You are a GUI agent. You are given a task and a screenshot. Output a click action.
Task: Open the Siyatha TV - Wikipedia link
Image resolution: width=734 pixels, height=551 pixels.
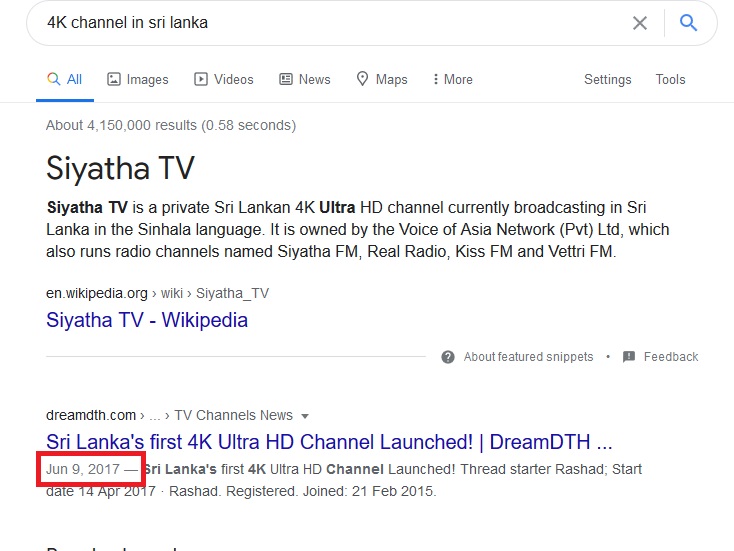[147, 320]
